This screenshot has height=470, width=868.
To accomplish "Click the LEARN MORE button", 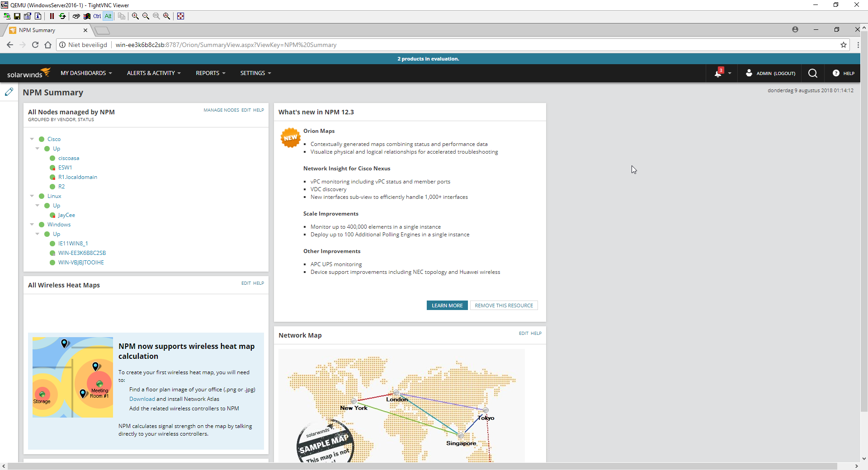I will 447,305.
